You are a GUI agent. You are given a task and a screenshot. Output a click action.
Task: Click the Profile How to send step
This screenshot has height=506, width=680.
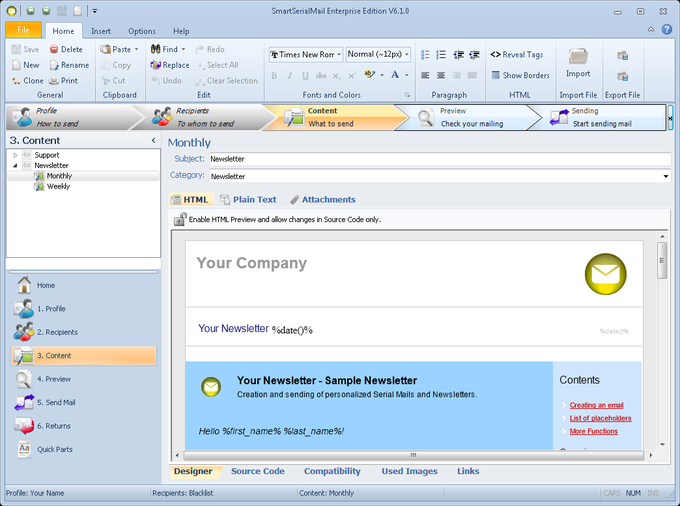tap(72, 117)
